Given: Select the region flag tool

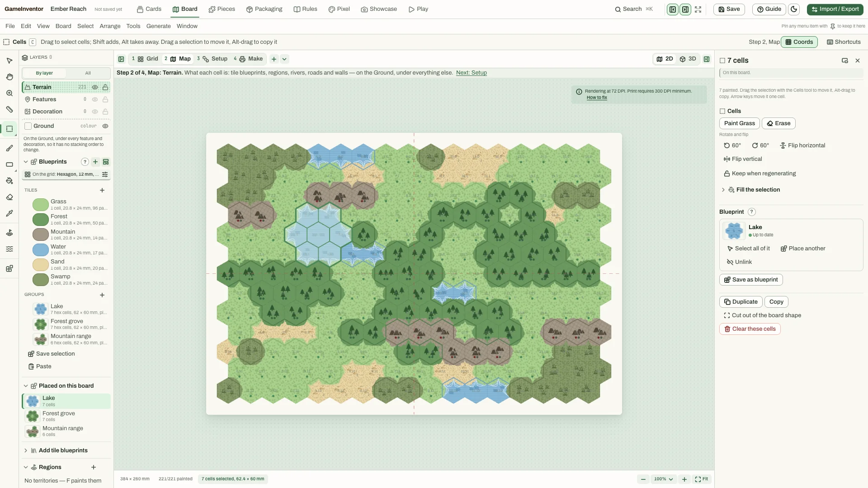Looking at the screenshot, I should (x=9, y=233).
